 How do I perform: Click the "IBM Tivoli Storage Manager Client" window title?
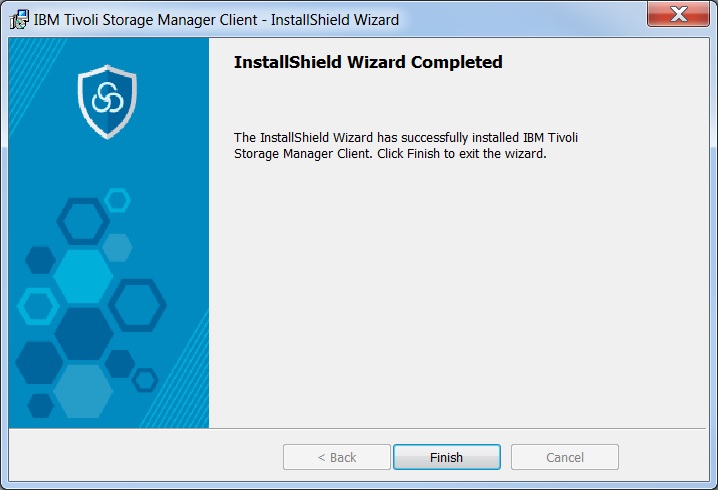(146, 20)
